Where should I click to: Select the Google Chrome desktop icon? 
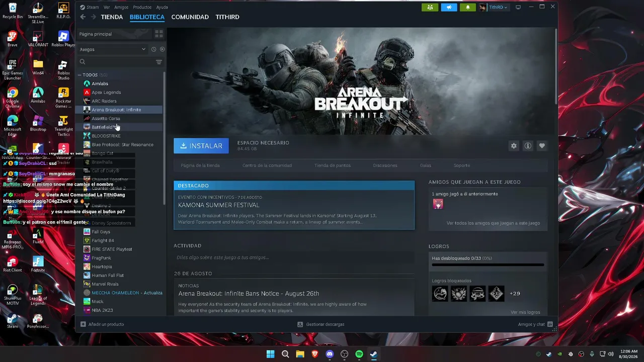[13, 98]
